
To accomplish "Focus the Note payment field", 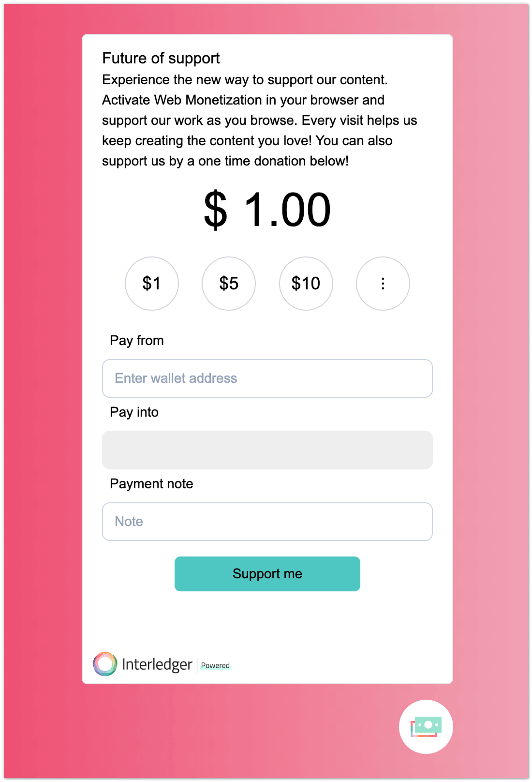I will coord(267,521).
